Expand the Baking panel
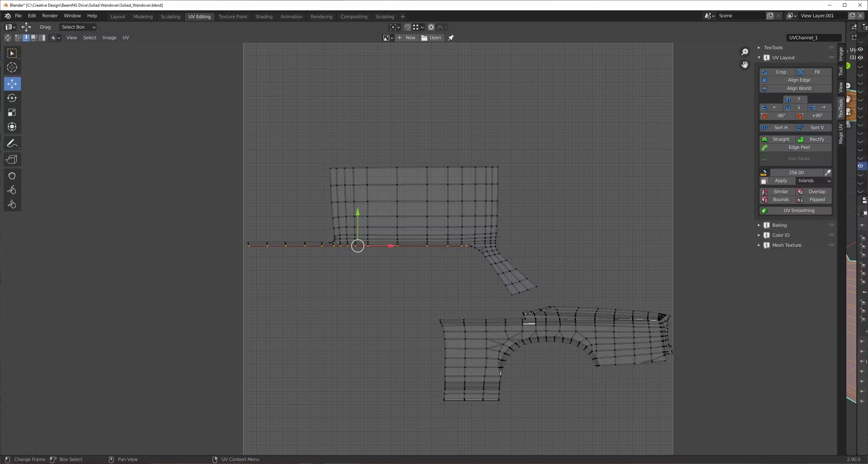The width and height of the screenshot is (868, 464). 779,225
